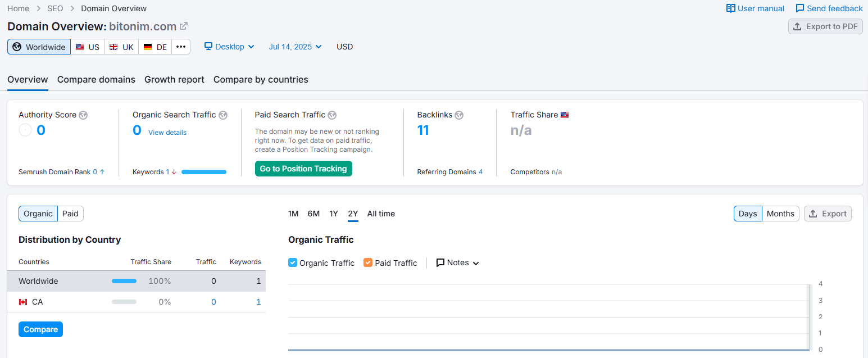Click globe icon beside Backlinks

tap(459, 115)
